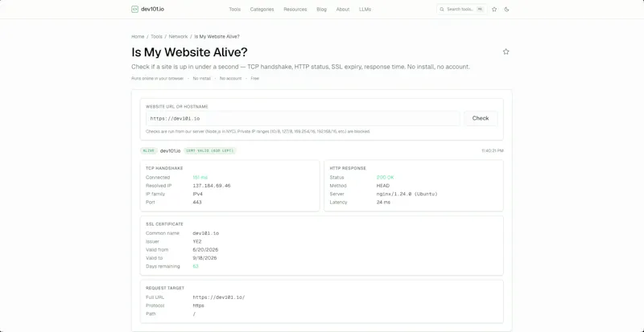Screen dimensions: 644x332
Task: Click the protocol value https
Action: click(198, 305)
